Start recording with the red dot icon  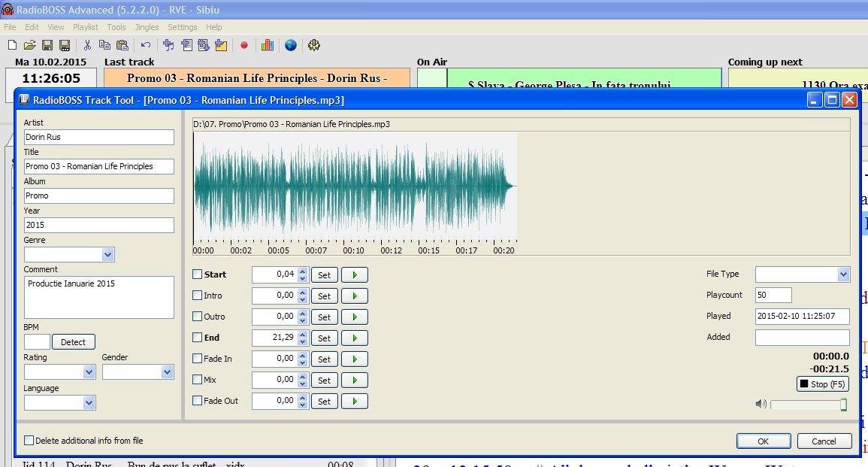tap(244, 45)
